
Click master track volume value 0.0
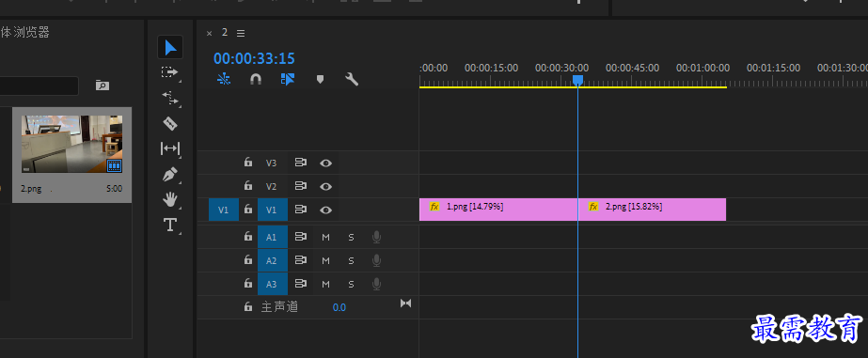pos(339,307)
